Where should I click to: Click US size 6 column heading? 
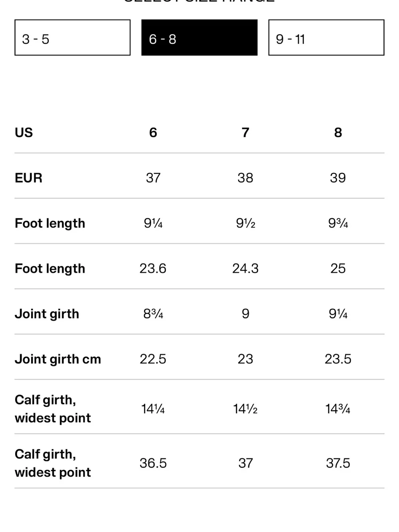153,133
